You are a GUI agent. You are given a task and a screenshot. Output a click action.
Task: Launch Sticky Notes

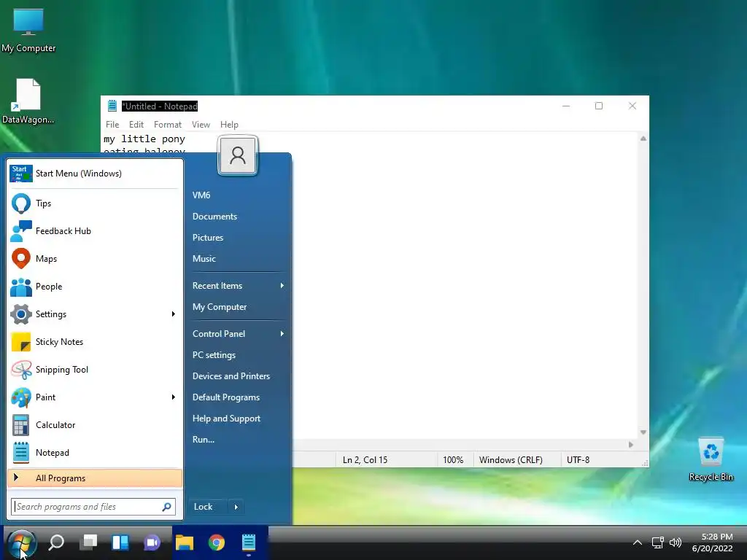click(95, 342)
